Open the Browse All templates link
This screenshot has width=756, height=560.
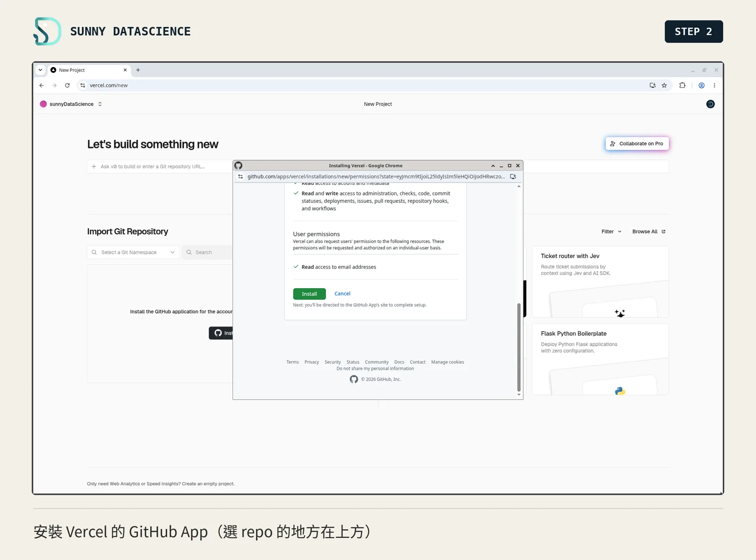[649, 232]
